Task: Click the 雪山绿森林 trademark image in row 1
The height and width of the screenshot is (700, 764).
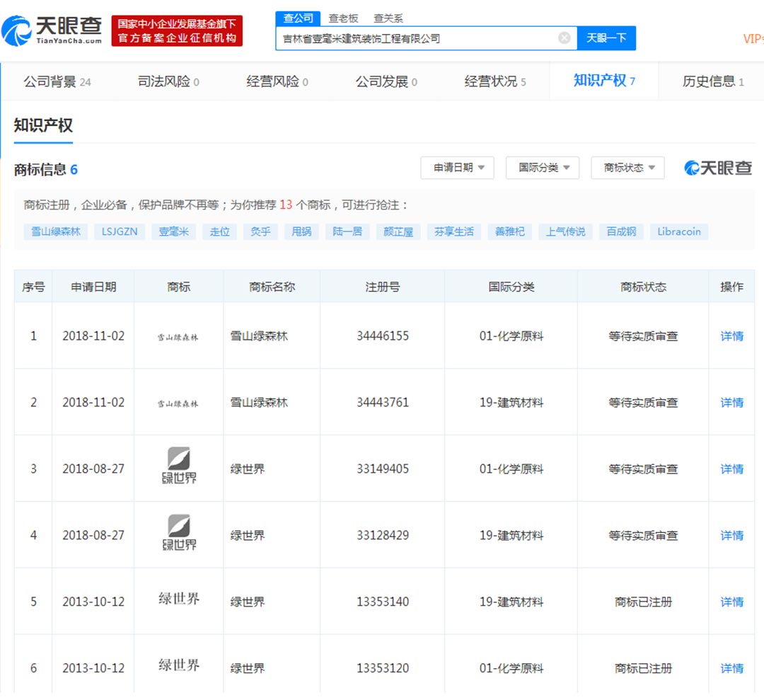Action: pos(178,337)
